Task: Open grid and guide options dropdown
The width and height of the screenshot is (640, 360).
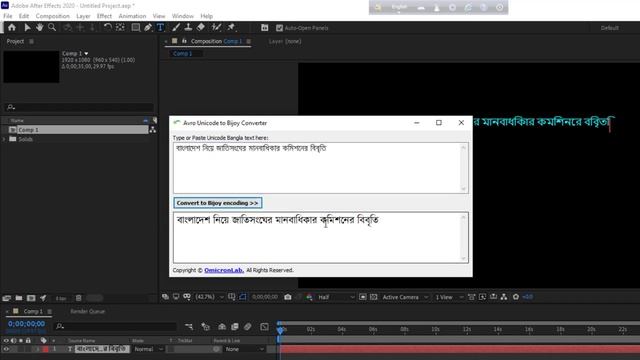Action: point(232,297)
